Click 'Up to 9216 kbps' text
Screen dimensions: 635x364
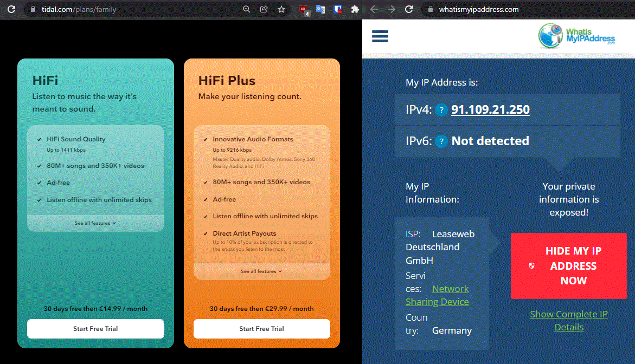point(232,150)
